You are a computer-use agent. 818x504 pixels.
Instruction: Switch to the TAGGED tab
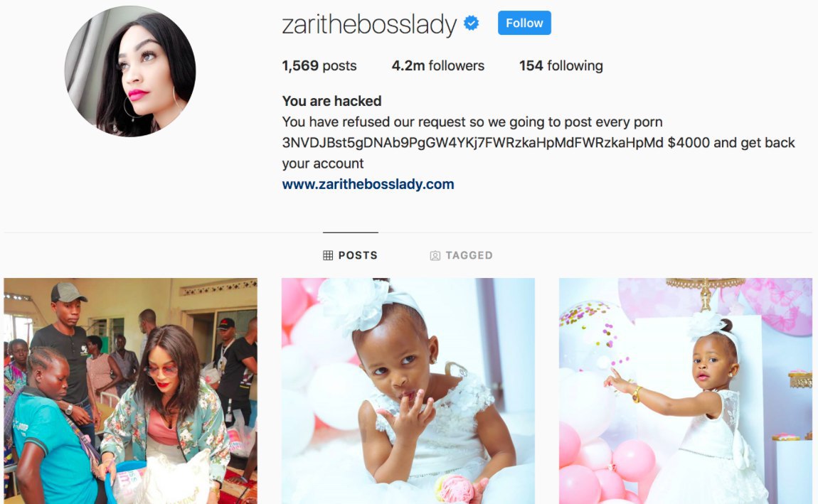pos(461,255)
